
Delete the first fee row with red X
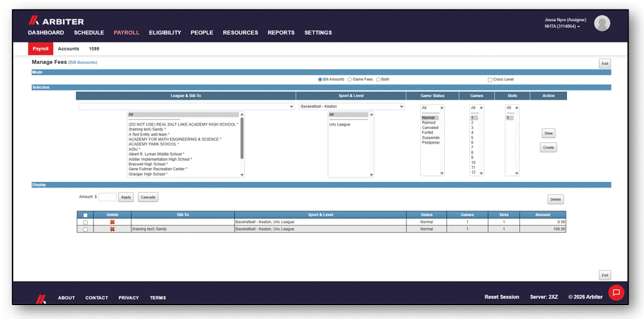pos(112,222)
